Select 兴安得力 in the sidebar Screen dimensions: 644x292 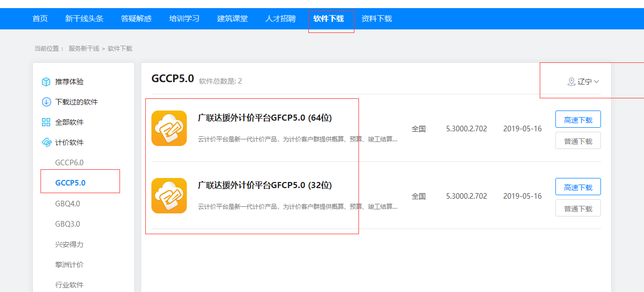point(69,244)
